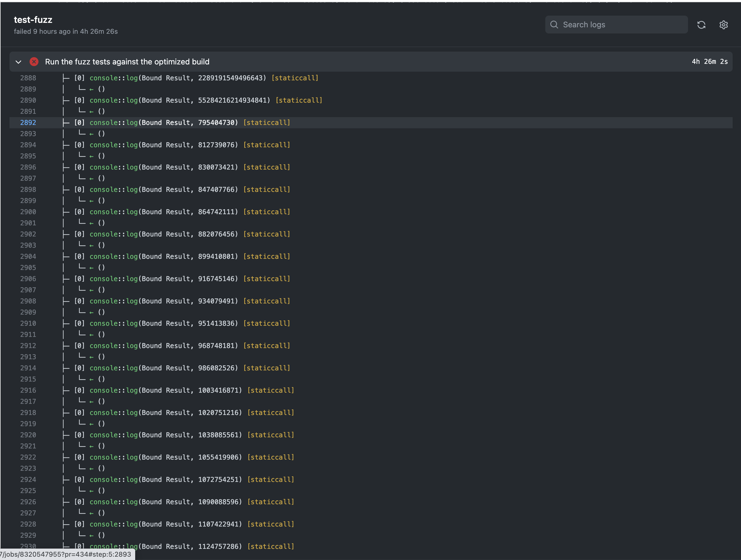Highlight line number 2900 in the log

tap(28, 211)
